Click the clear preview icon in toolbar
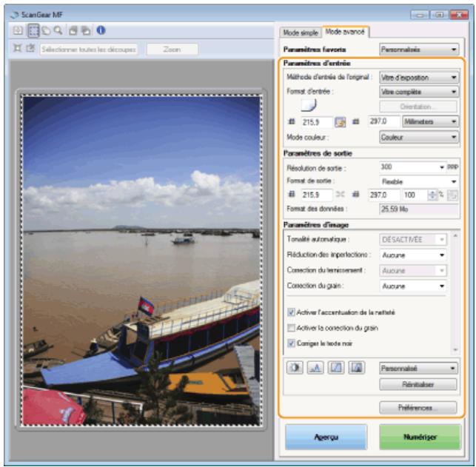 [x=18, y=30]
